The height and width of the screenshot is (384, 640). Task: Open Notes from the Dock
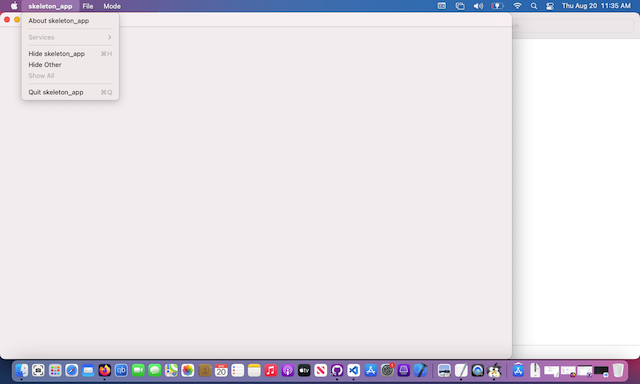click(254, 371)
